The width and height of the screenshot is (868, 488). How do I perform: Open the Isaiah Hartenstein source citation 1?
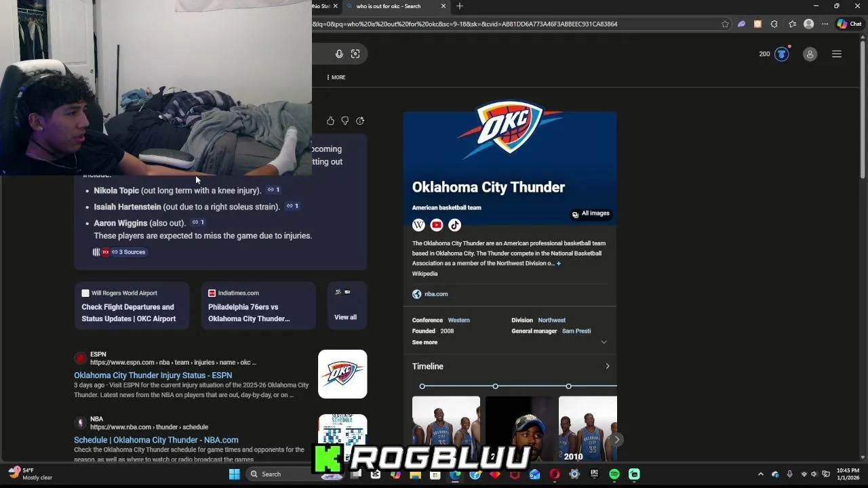tap(292, 206)
